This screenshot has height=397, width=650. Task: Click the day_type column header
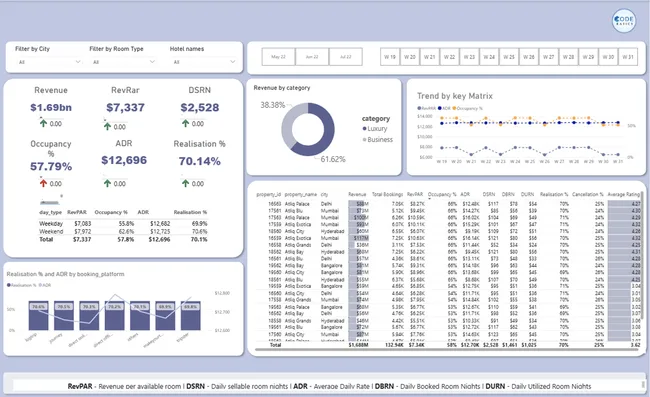(50, 212)
